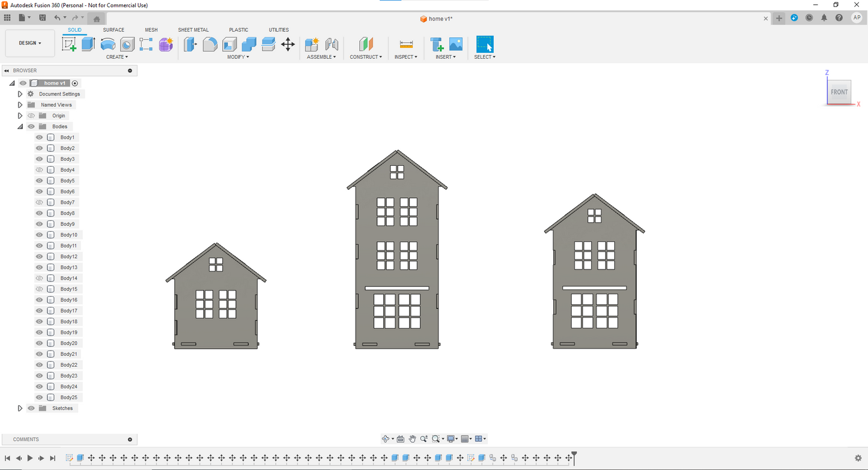Open the ASSEMBLE dropdown menu

click(x=321, y=57)
